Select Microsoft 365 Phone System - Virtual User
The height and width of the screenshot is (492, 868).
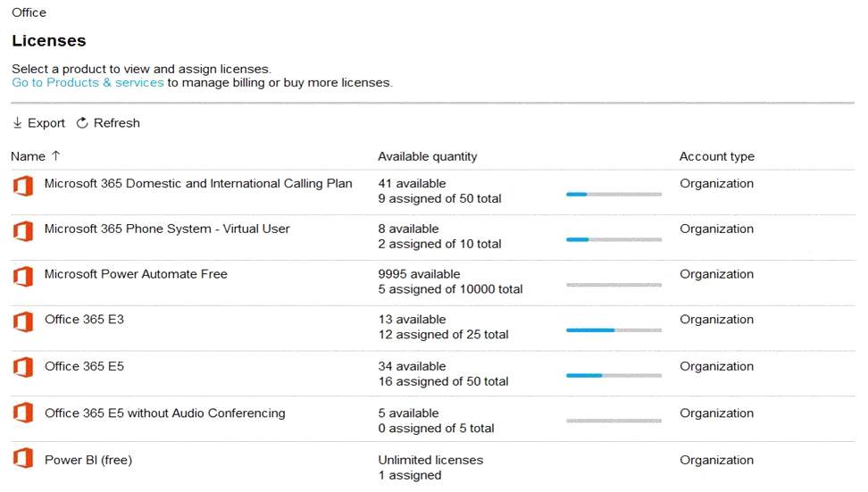click(167, 229)
